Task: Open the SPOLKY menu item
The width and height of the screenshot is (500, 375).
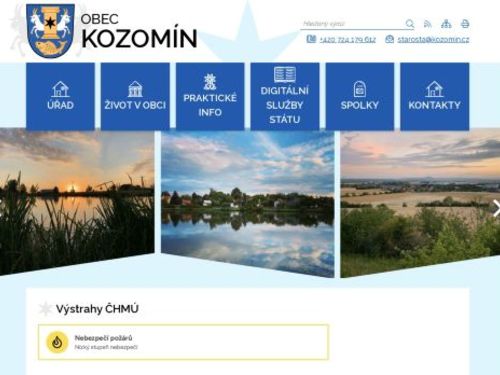Action: pyautogui.click(x=360, y=96)
